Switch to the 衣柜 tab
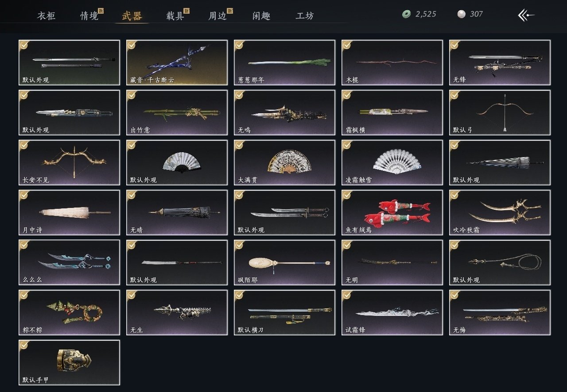 tap(47, 16)
